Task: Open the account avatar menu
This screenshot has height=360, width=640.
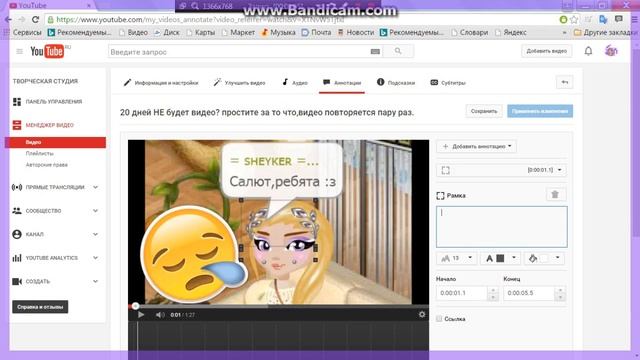Action: (611, 51)
